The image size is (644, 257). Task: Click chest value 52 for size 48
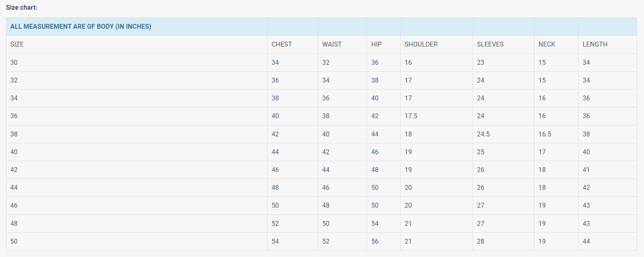coord(275,223)
